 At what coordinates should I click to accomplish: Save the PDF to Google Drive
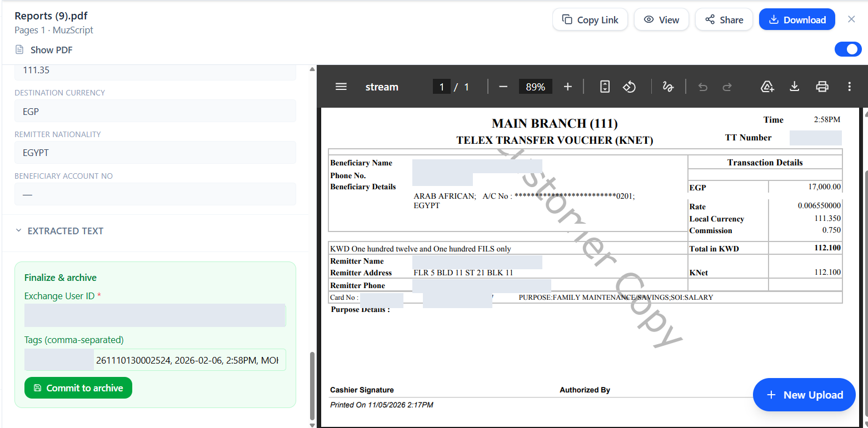pyautogui.click(x=767, y=87)
